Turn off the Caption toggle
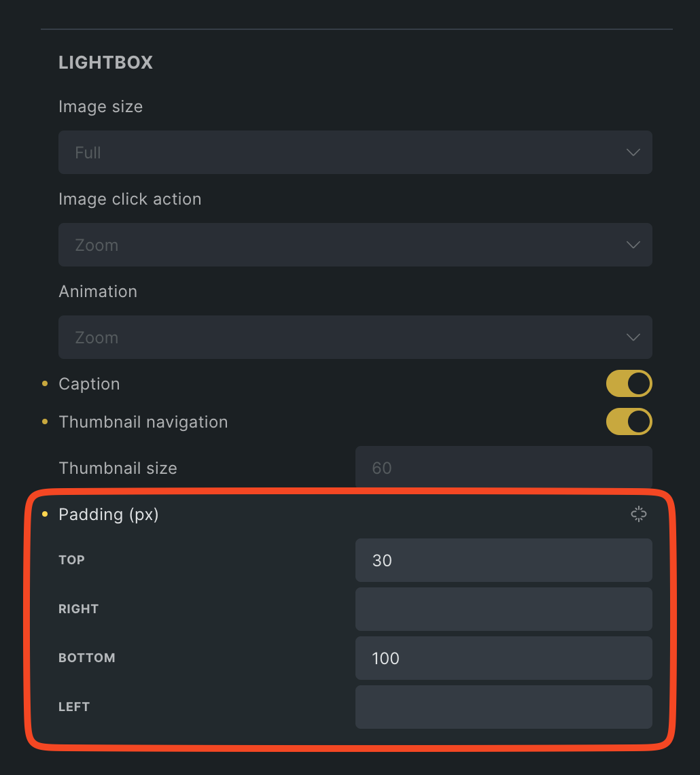This screenshot has width=700, height=775. click(629, 383)
